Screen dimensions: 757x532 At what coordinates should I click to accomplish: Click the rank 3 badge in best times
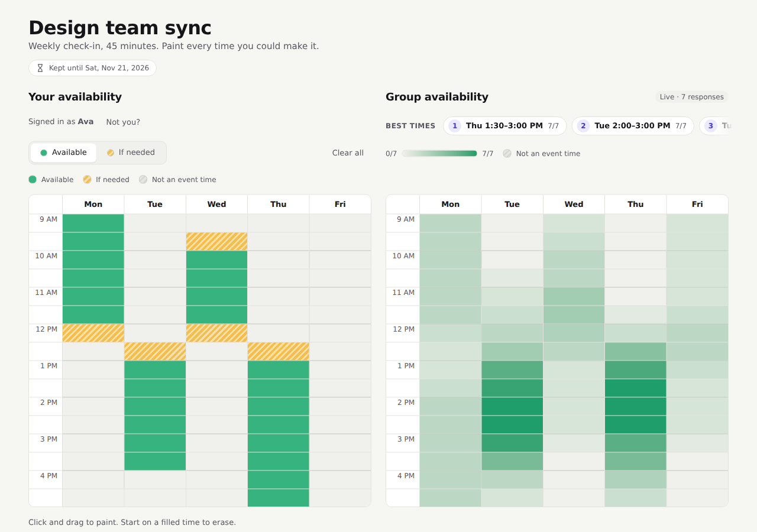tap(711, 126)
